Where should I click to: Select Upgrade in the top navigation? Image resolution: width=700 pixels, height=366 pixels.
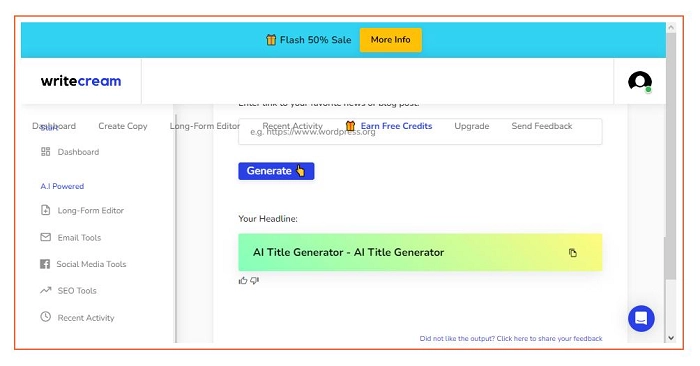point(471,126)
